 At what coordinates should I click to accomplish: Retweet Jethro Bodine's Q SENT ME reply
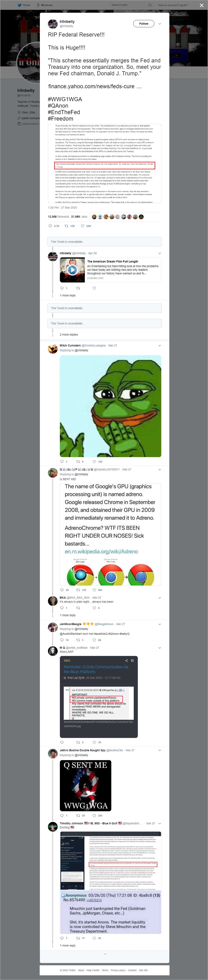pos(78,815)
